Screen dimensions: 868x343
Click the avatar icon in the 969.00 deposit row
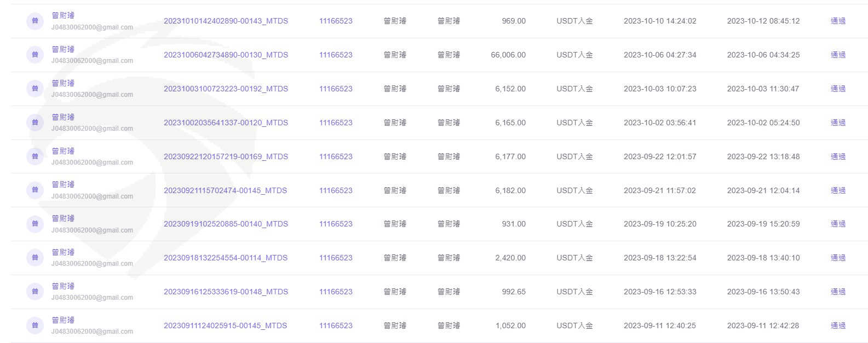tap(35, 21)
